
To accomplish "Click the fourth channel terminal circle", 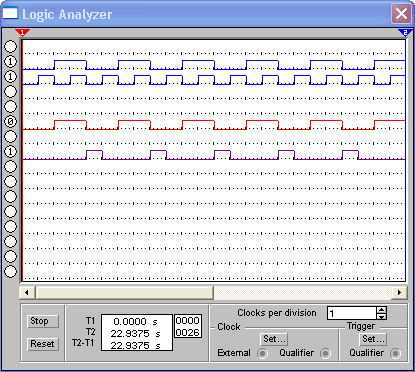I will (10, 91).
